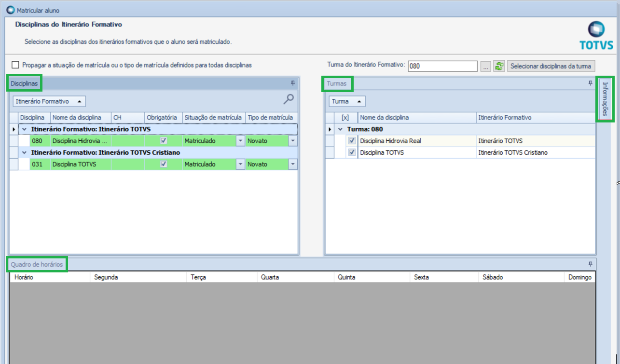Uncheck Disciplina TOTVS in Turmas list
This screenshot has height=364, width=620.
coord(352,152)
